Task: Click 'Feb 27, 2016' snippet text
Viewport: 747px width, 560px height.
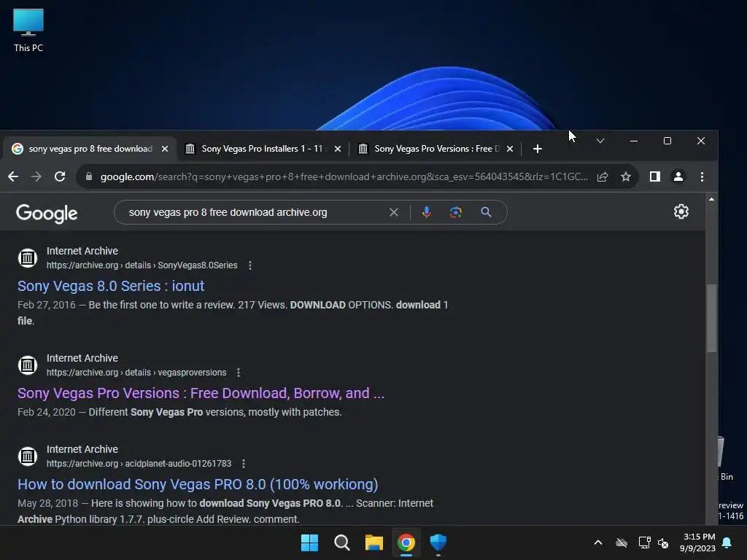Action: (x=47, y=305)
